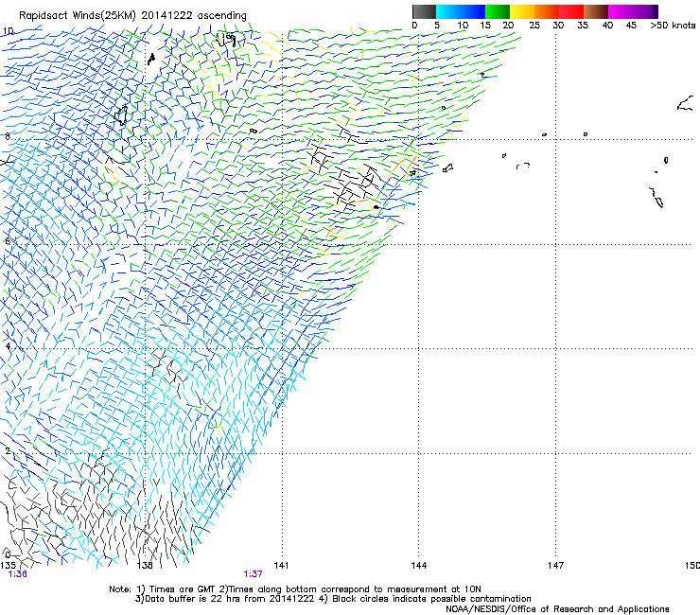Click the yellow 20-25 knots legend segment

pyautogui.click(x=522, y=11)
